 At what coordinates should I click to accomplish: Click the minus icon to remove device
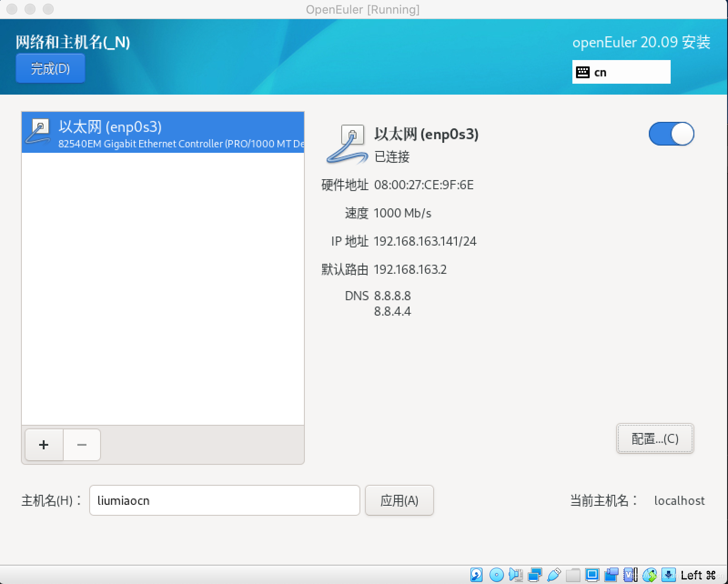click(82, 445)
